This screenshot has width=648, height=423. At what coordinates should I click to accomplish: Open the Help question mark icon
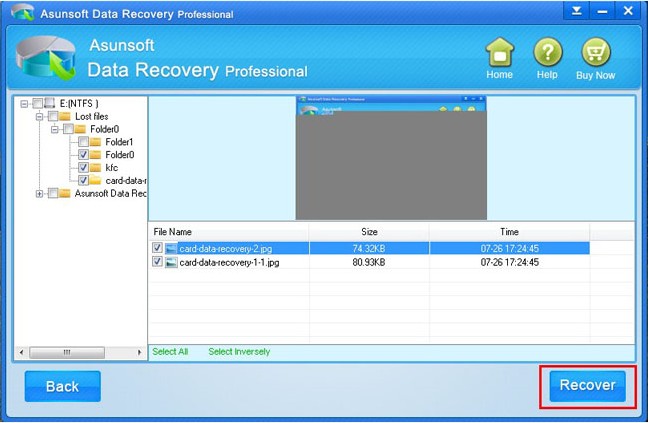548,52
